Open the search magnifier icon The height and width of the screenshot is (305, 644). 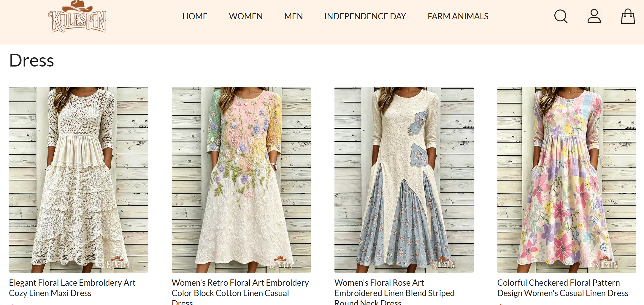561,16
